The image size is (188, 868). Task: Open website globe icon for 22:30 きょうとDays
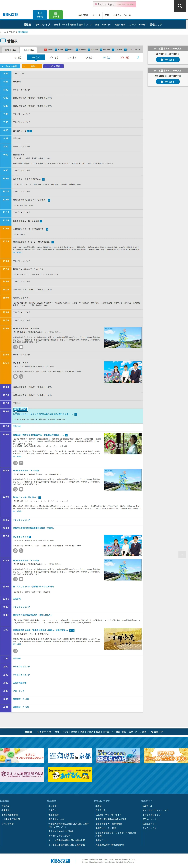pos(15,551)
